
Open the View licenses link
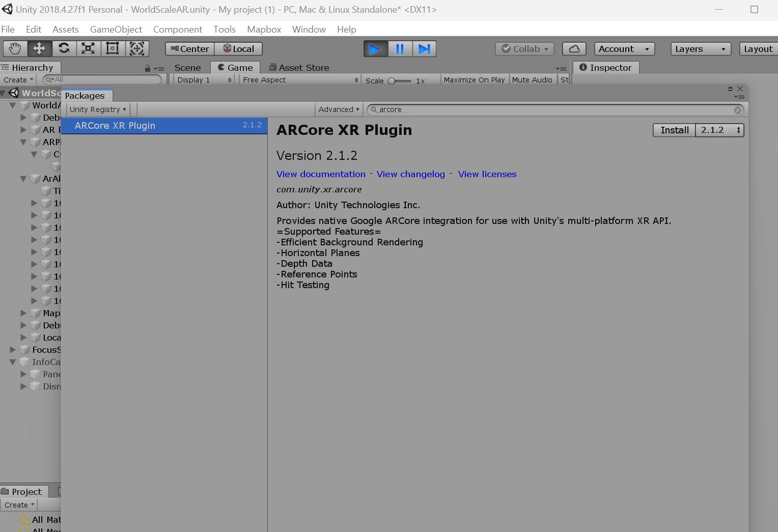pos(487,174)
